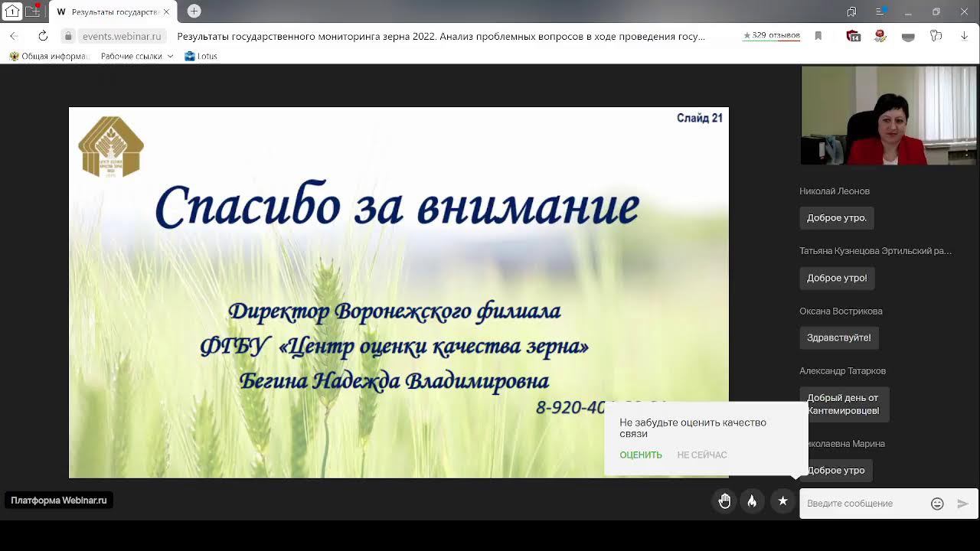The image size is (980, 551).
Task: Open a new browser tab
Action: (194, 11)
